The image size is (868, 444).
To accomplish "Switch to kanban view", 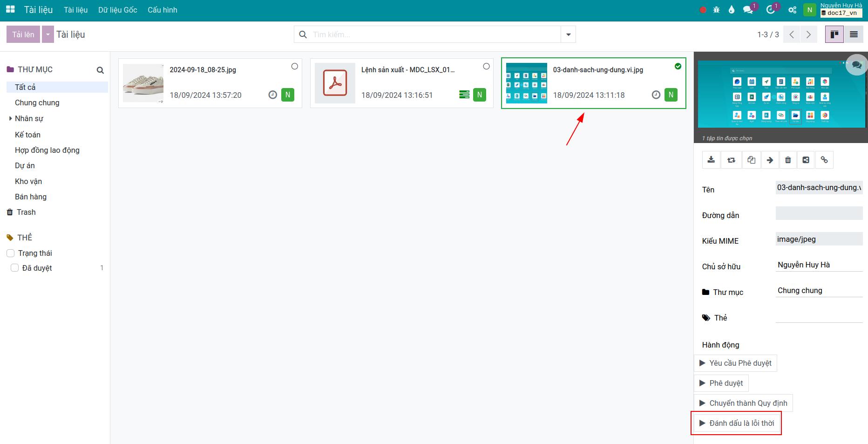I will tap(834, 34).
